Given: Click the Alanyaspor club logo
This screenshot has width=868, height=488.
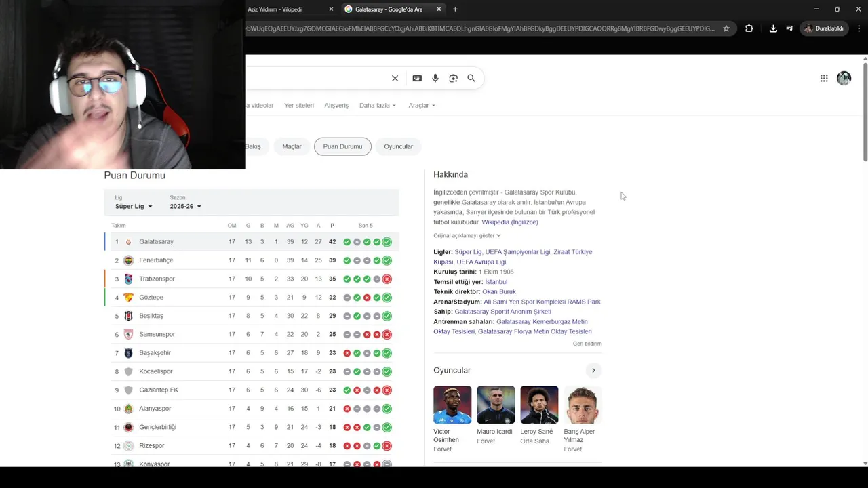Looking at the screenshot, I should (128, 409).
